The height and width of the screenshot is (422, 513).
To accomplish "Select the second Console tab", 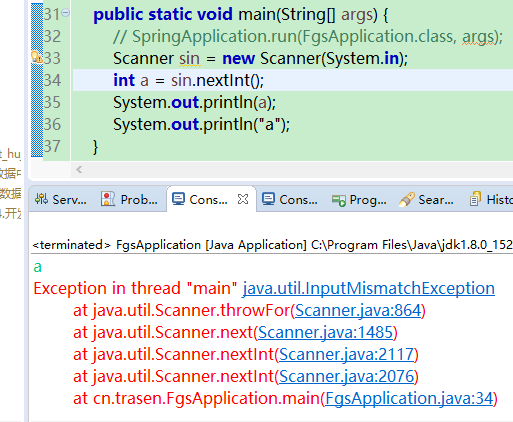I will tap(290, 200).
